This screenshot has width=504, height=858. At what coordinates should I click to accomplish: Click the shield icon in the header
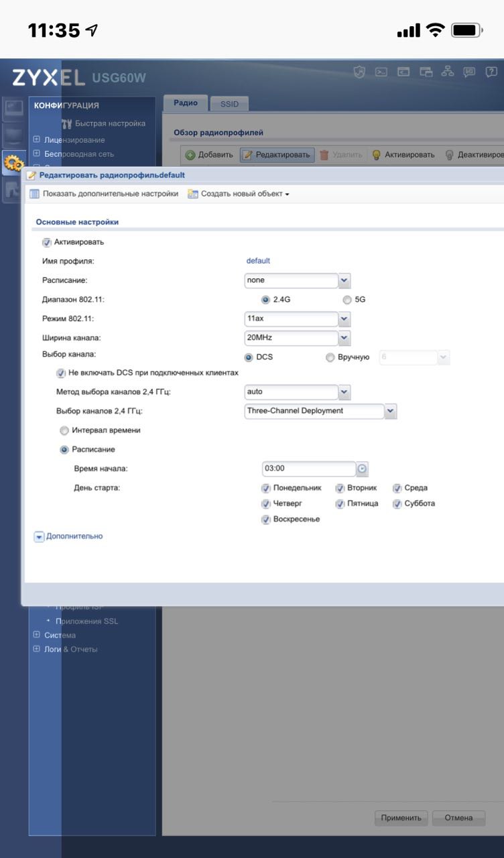359,72
